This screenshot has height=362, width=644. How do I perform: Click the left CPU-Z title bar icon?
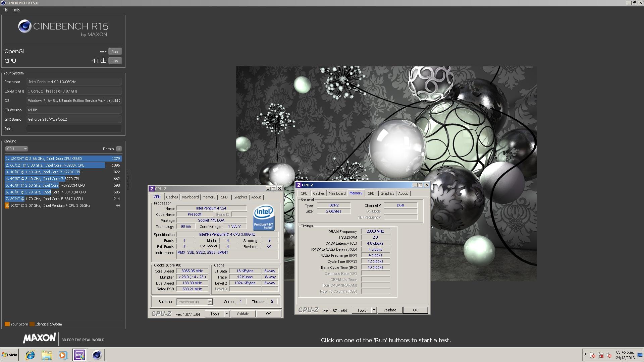[152, 189]
